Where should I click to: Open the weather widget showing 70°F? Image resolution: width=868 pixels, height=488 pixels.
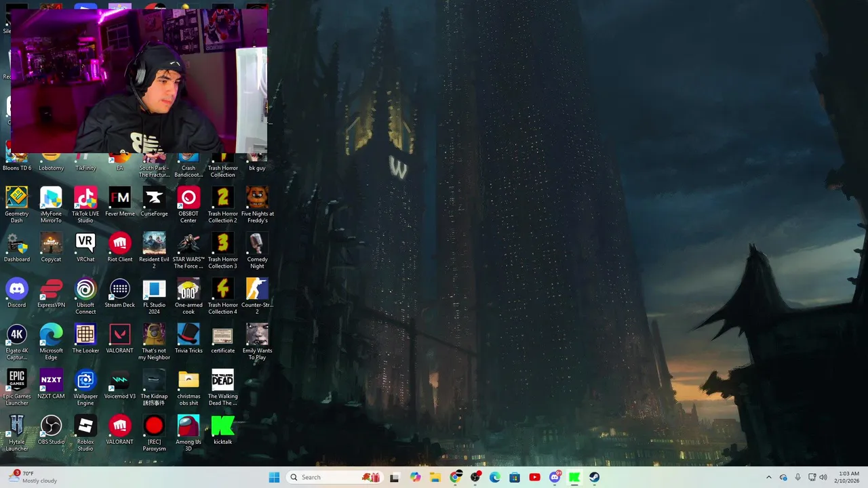pyautogui.click(x=32, y=477)
